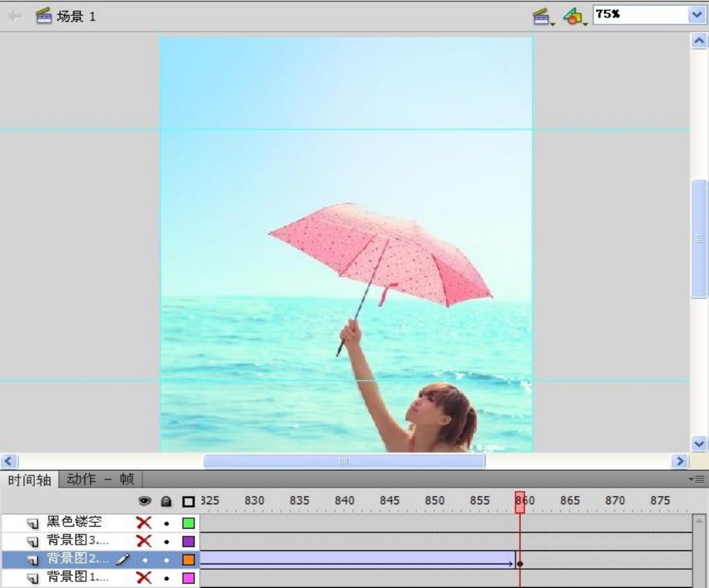Click the outline all layers square icon

click(x=188, y=501)
